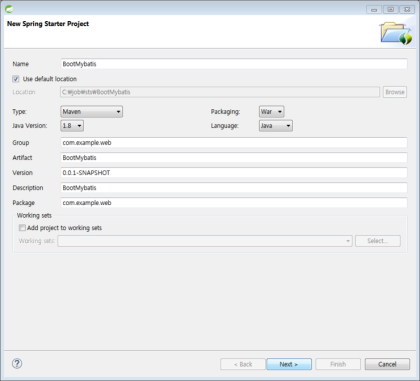This screenshot has width=420, height=381.
Task: Open the Type dropdown showing Maven
Action: coord(92,112)
